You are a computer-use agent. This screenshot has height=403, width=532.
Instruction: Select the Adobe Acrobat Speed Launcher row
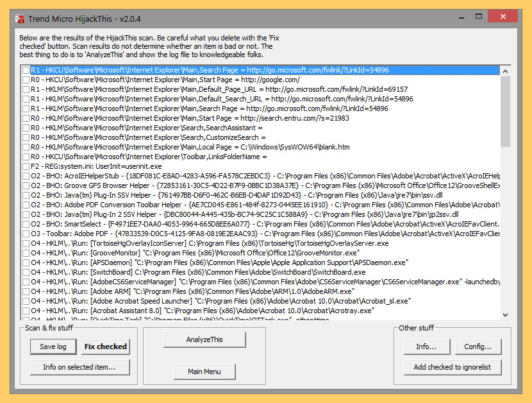pos(261,301)
